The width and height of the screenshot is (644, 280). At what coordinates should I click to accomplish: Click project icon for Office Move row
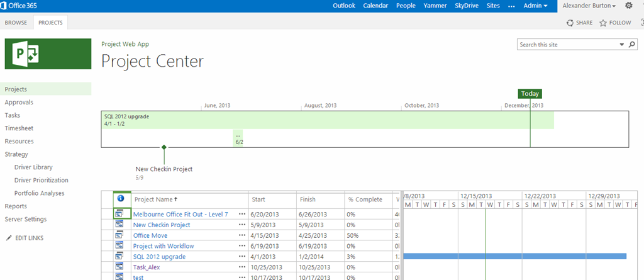point(120,235)
